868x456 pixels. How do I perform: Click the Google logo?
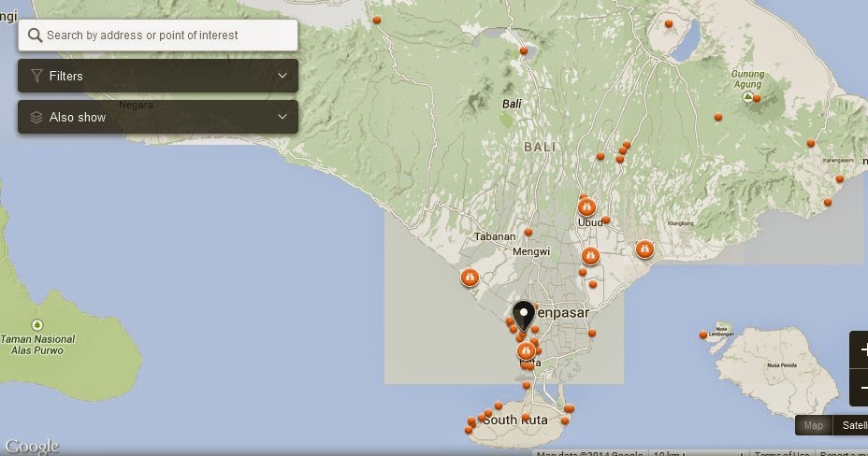(x=32, y=447)
